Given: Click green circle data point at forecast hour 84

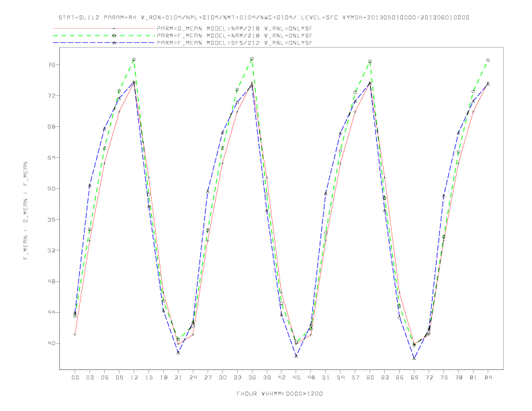Looking at the screenshot, I should (x=488, y=60).
